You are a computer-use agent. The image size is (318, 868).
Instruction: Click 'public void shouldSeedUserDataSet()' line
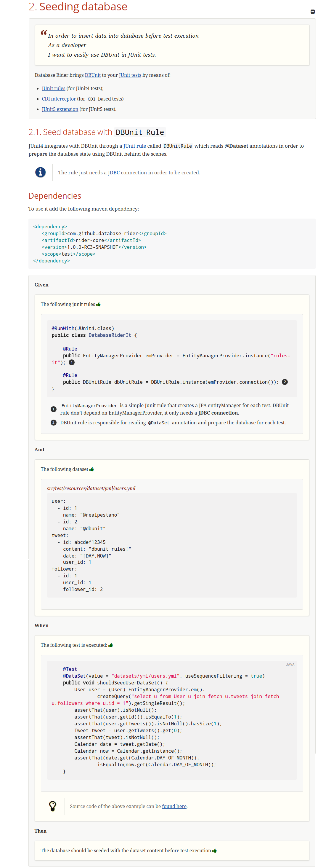click(115, 683)
